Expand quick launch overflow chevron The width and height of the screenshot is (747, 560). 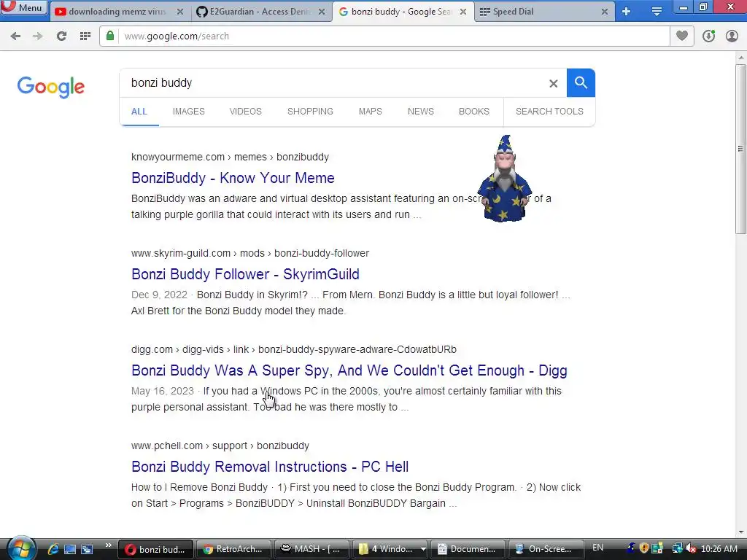(x=108, y=545)
